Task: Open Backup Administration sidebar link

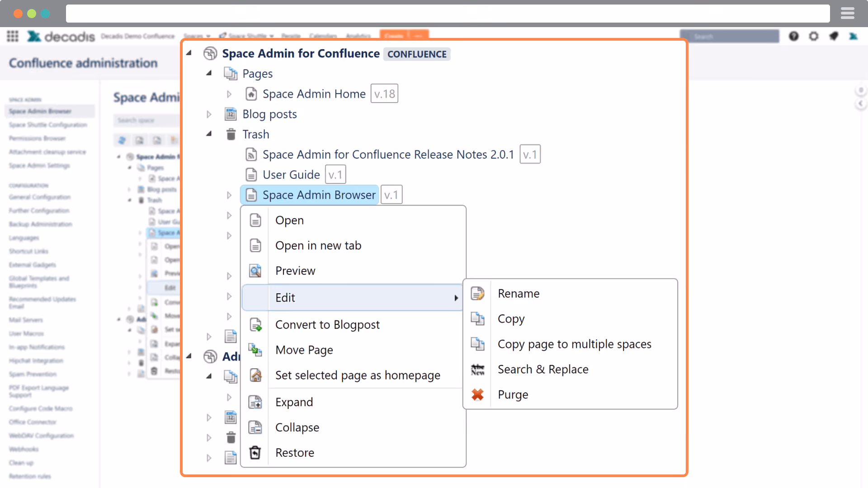Action: point(41,224)
